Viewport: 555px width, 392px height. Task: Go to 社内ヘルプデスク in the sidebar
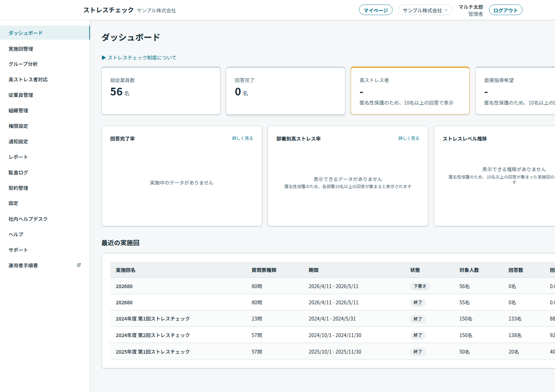pyautogui.click(x=45, y=219)
